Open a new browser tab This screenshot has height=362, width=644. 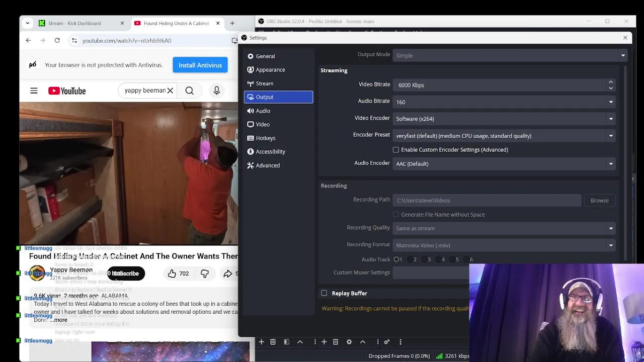click(232, 23)
